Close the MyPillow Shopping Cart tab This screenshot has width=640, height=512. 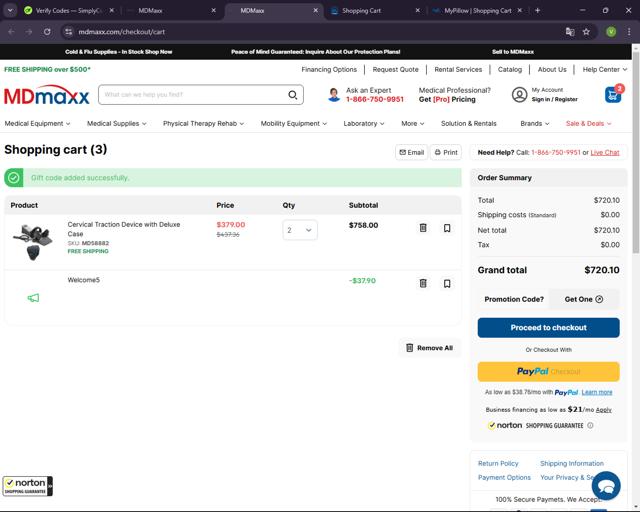tap(520, 11)
